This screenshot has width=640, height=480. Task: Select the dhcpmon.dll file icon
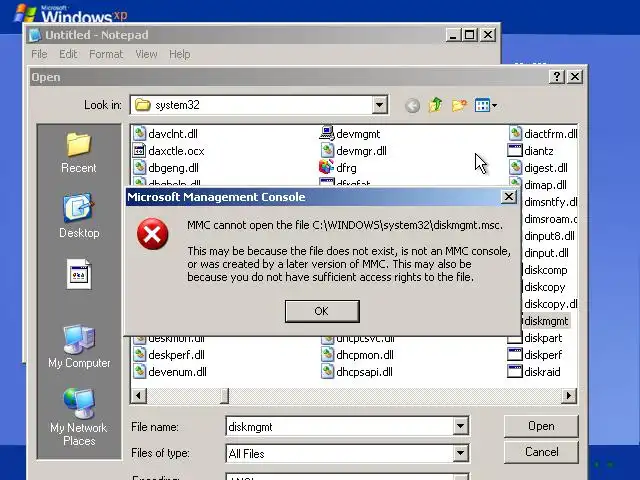(x=327, y=354)
